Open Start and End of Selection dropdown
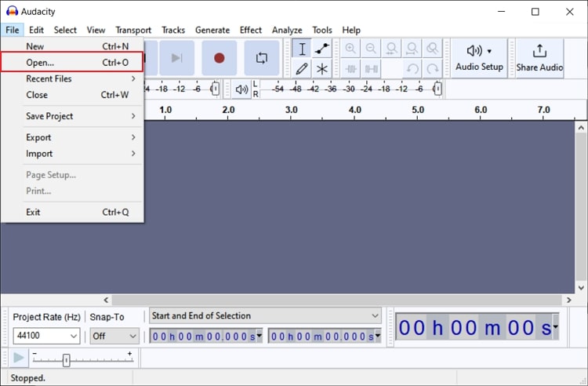The image size is (588, 386). pos(266,316)
